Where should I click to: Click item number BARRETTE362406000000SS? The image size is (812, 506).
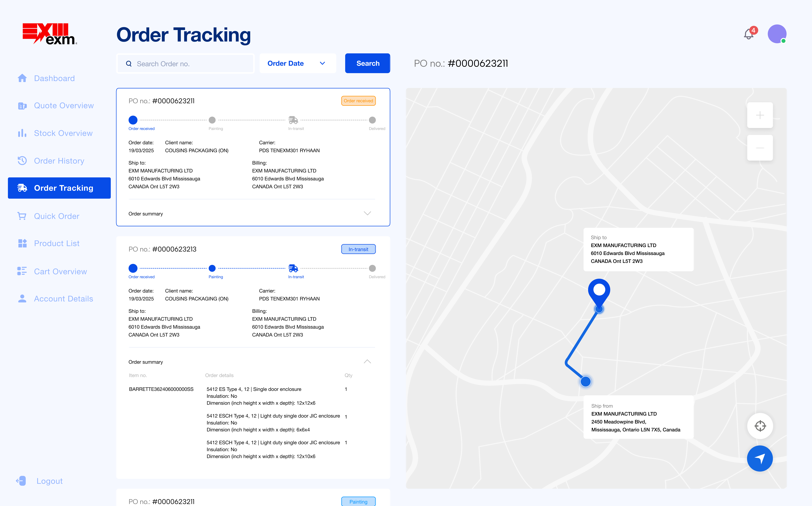tap(161, 389)
